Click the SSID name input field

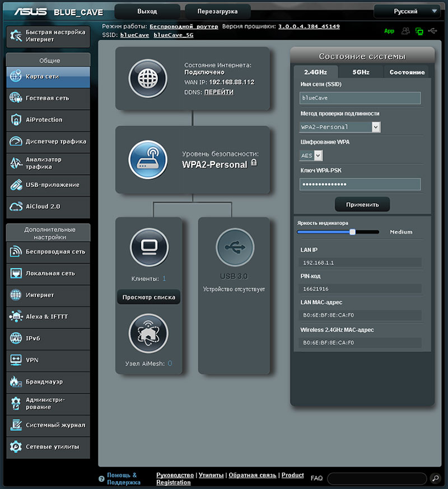360,98
